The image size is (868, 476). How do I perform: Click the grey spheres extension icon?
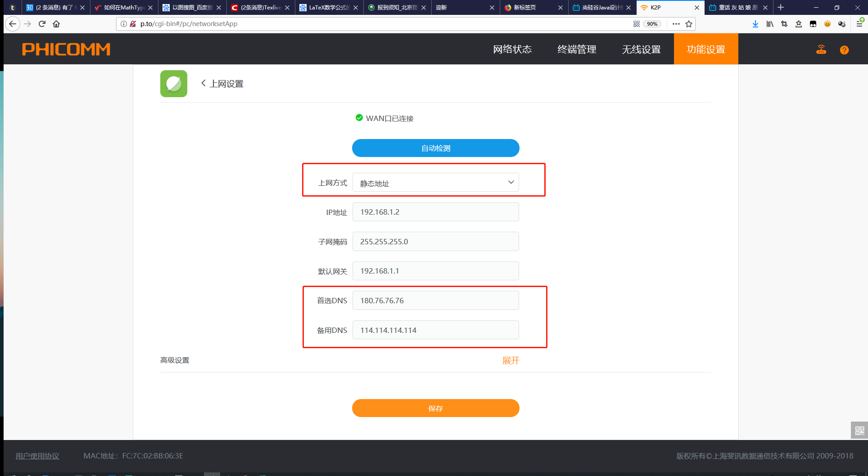click(x=842, y=24)
